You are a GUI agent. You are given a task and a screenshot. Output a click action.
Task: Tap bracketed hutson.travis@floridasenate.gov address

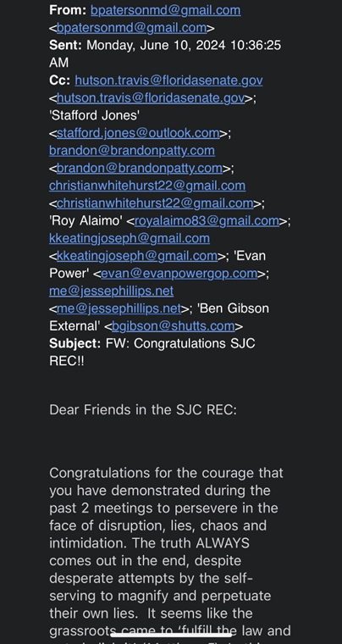(151, 98)
